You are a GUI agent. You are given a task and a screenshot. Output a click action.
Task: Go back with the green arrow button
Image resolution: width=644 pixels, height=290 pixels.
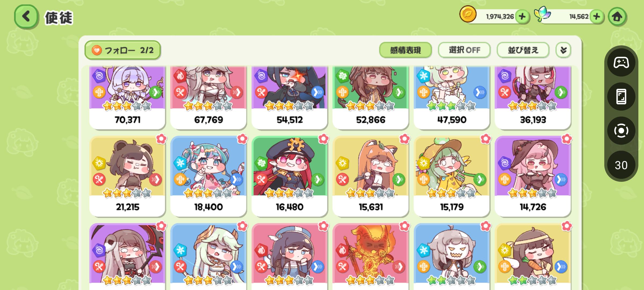(x=26, y=17)
